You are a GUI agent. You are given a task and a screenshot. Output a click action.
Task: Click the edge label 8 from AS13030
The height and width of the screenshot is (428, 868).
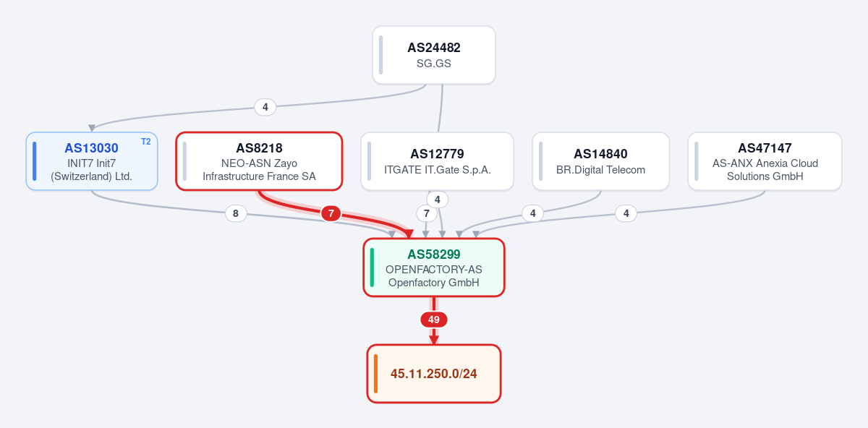(x=235, y=213)
